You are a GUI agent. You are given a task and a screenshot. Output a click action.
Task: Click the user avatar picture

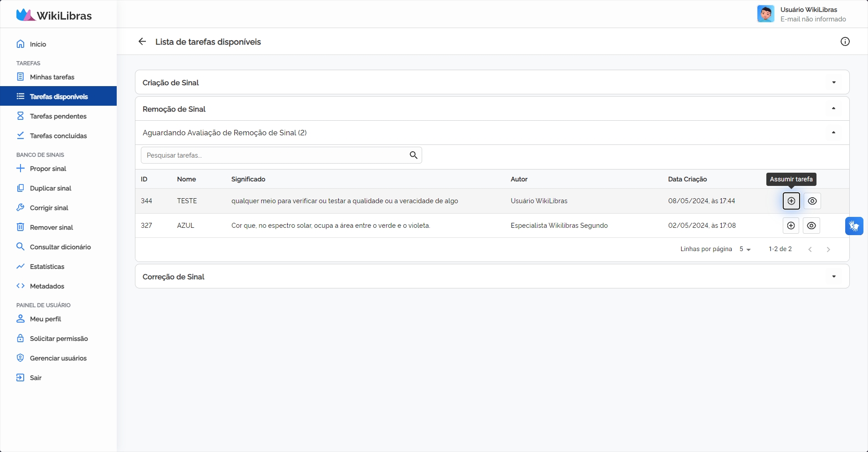[765, 14]
